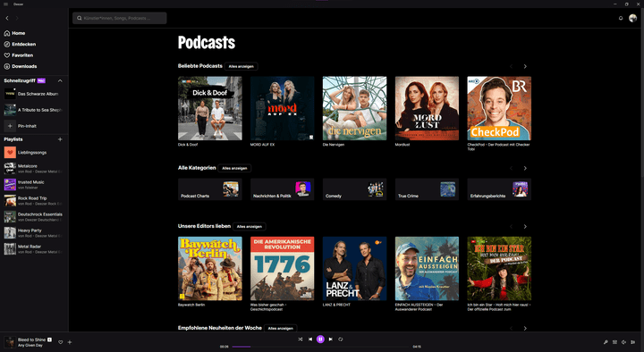Open the LANZ & PRECHT podcast cover

pyautogui.click(x=354, y=268)
